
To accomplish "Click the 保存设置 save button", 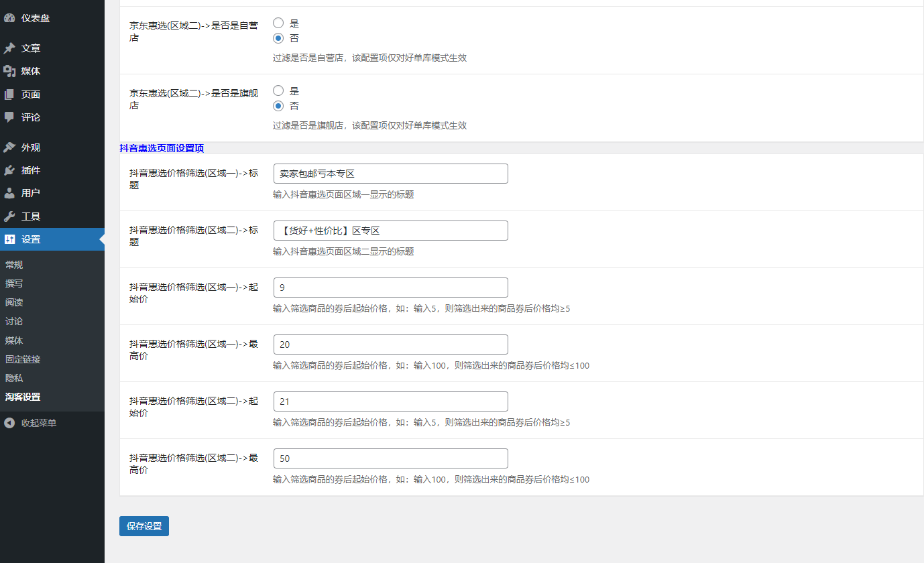I will coord(143,526).
